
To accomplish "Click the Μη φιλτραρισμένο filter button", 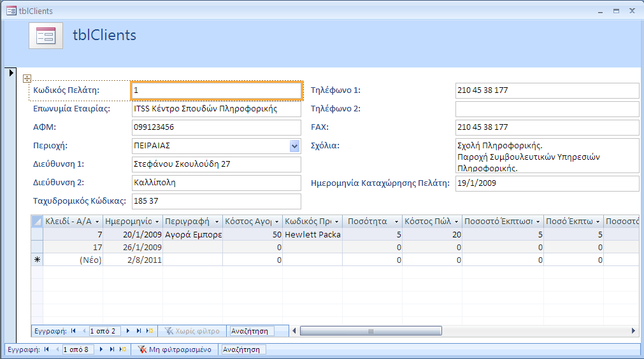I will 175,349.
